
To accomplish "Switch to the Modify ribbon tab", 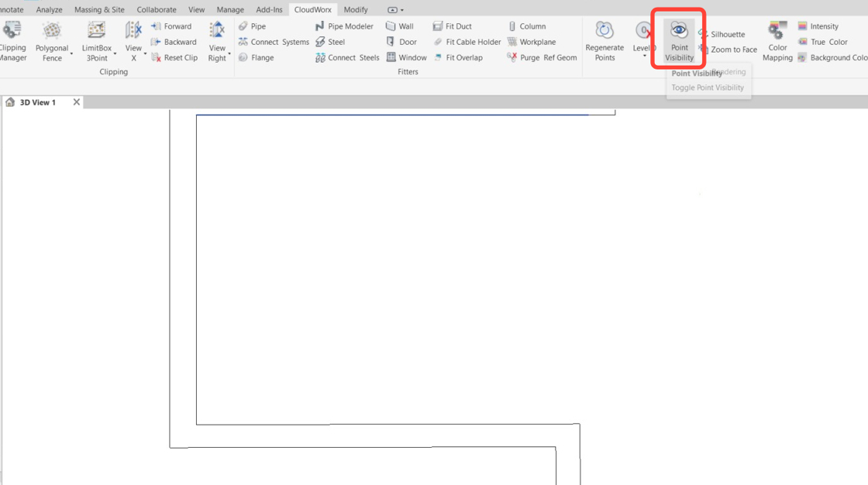I will tap(356, 9).
